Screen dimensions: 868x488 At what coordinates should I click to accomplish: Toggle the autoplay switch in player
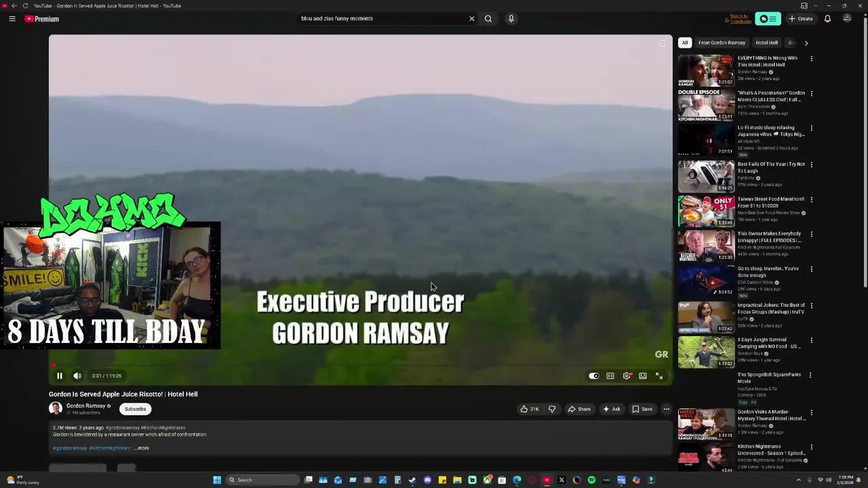pos(593,375)
